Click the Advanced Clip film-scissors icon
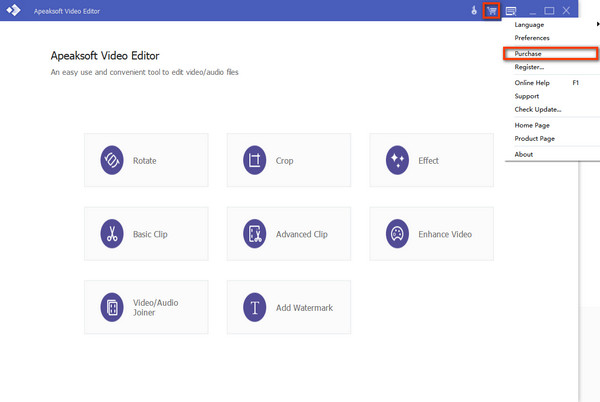The image size is (600, 402). coord(254,233)
